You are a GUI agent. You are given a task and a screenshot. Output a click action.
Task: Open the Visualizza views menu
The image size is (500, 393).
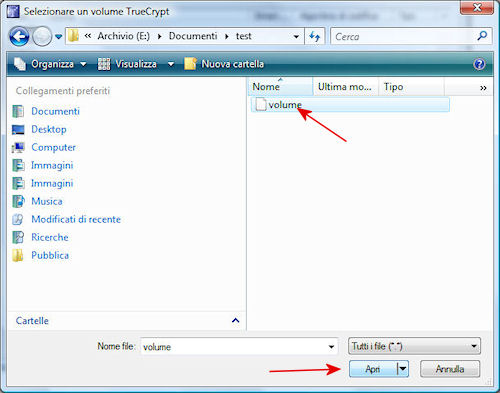pyautogui.click(x=127, y=64)
